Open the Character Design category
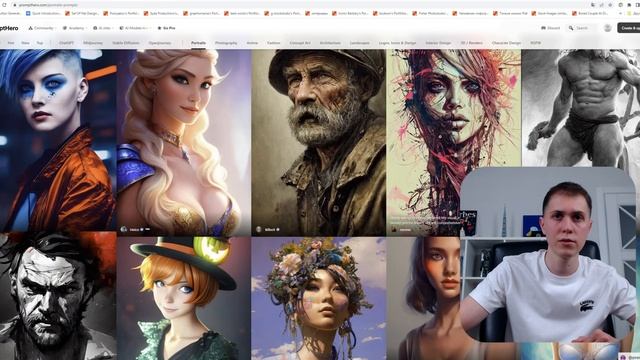This screenshot has height=360, width=640. pyautogui.click(x=507, y=43)
